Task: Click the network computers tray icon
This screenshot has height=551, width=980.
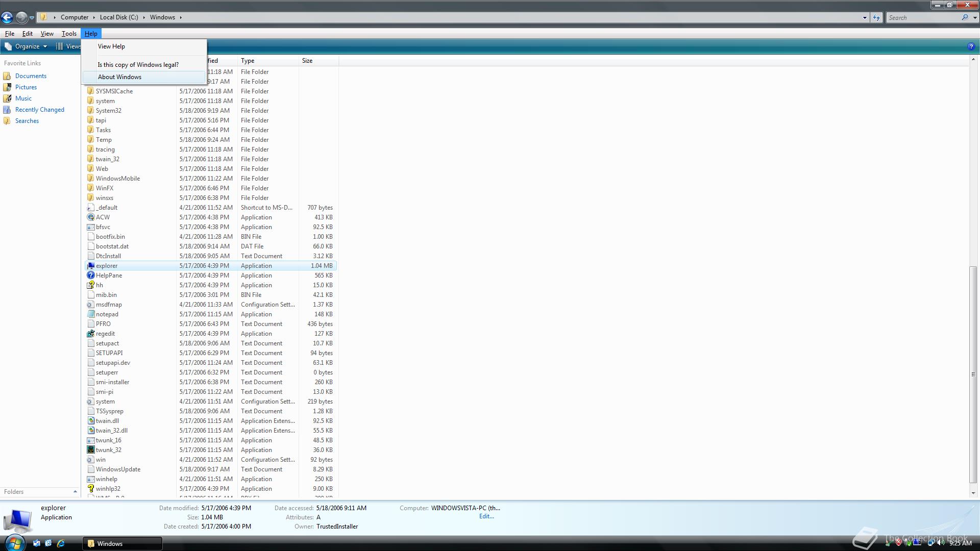Action: tap(931, 543)
